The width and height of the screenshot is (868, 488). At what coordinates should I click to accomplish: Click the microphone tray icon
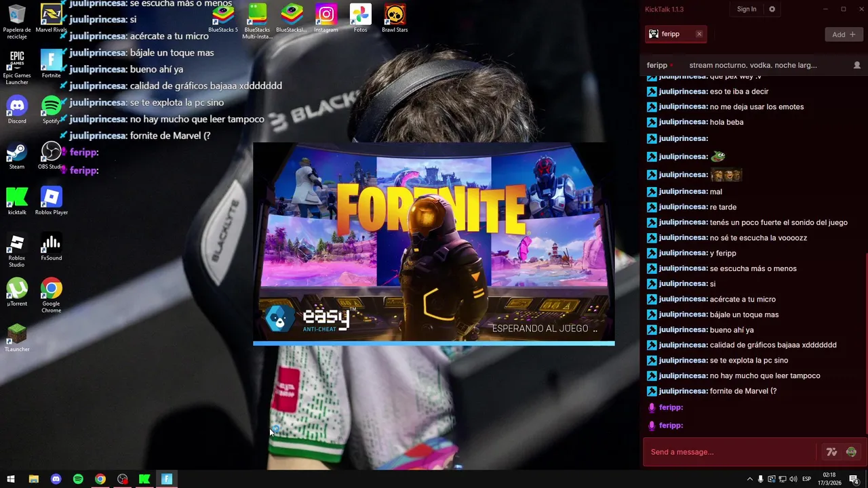(x=760, y=479)
